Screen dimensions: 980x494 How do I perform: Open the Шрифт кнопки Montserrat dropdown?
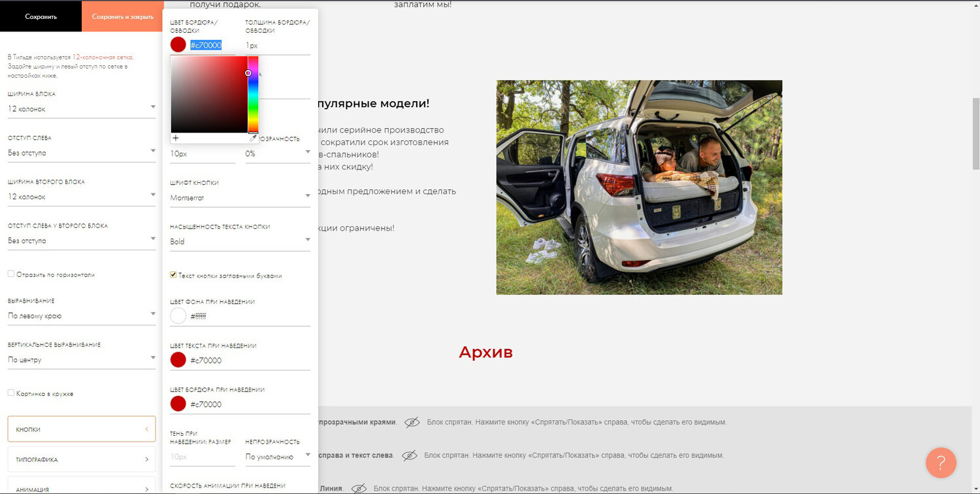pyautogui.click(x=240, y=197)
